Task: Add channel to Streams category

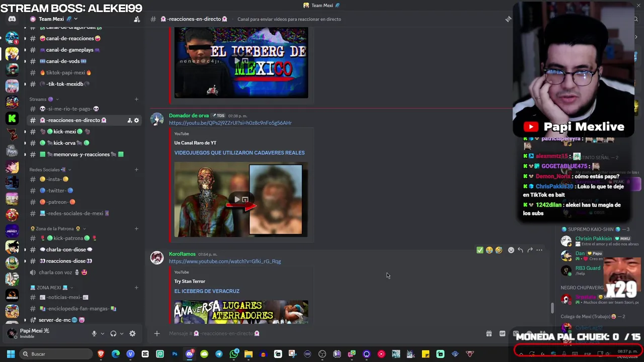Action: (x=136, y=99)
